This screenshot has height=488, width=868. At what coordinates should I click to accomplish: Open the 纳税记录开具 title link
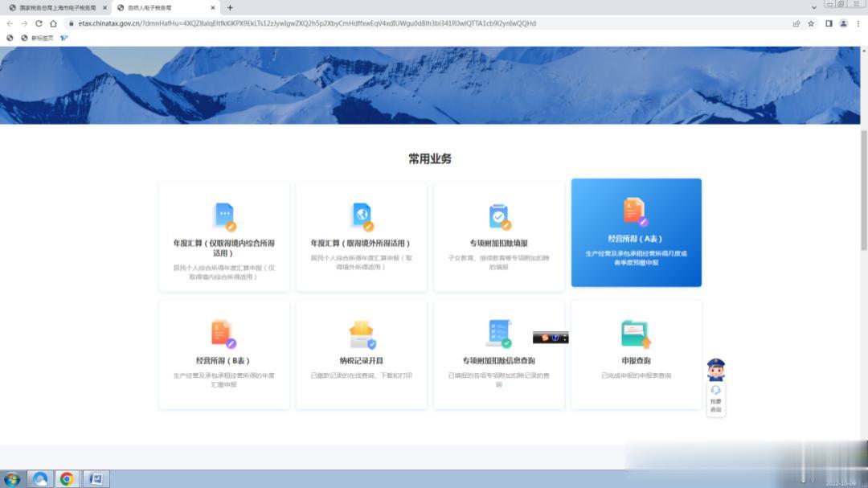coord(361,361)
